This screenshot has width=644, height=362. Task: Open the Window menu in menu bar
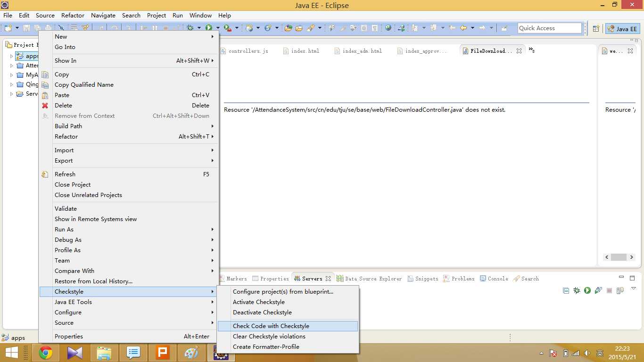pyautogui.click(x=200, y=15)
